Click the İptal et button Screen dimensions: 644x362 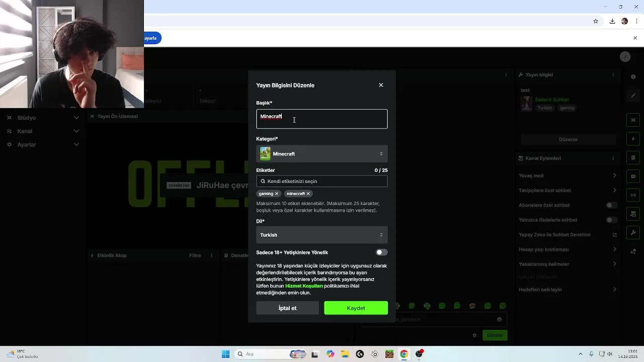point(287,308)
